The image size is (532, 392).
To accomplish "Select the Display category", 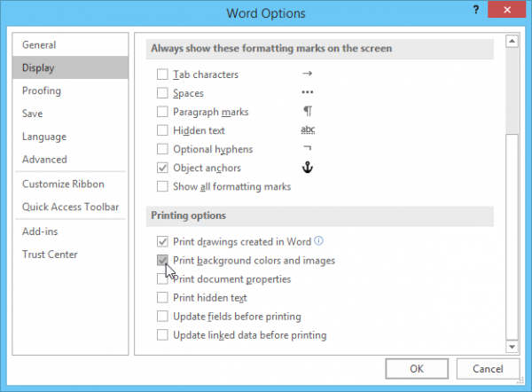I will 70,67.
